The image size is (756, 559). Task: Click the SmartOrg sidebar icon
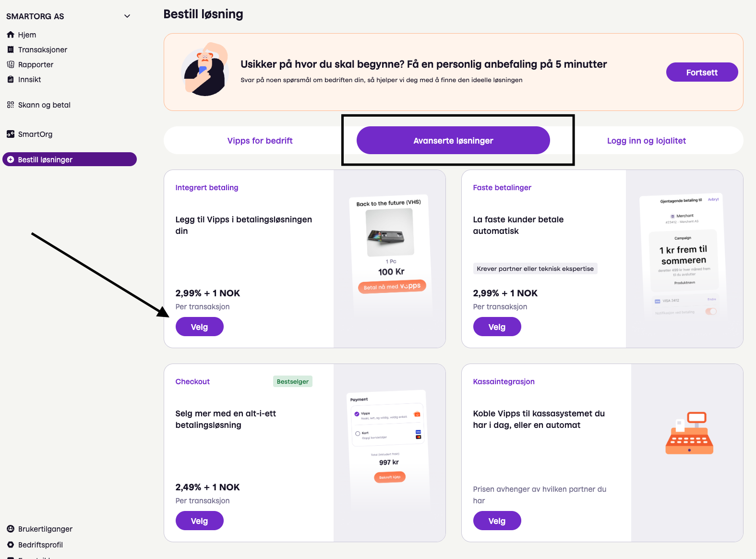point(11,134)
